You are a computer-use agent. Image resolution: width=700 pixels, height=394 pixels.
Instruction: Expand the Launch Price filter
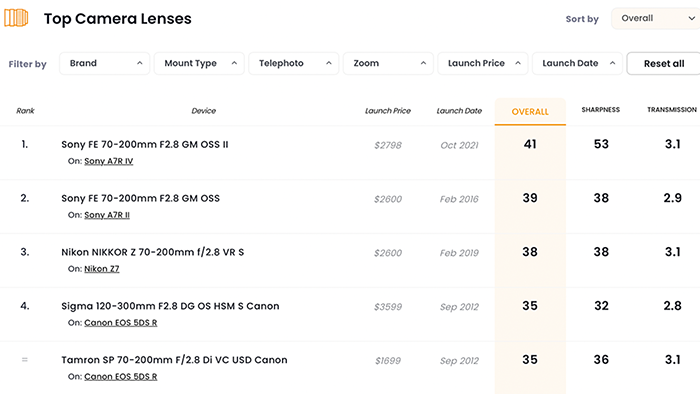point(483,63)
